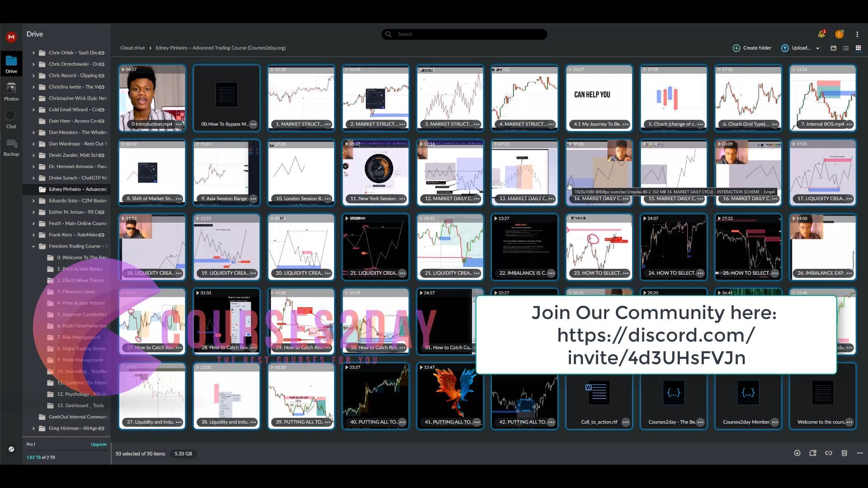Screen dimensions: 868x488
Task: Open the Photos section in sidebar
Action: (x=11, y=92)
